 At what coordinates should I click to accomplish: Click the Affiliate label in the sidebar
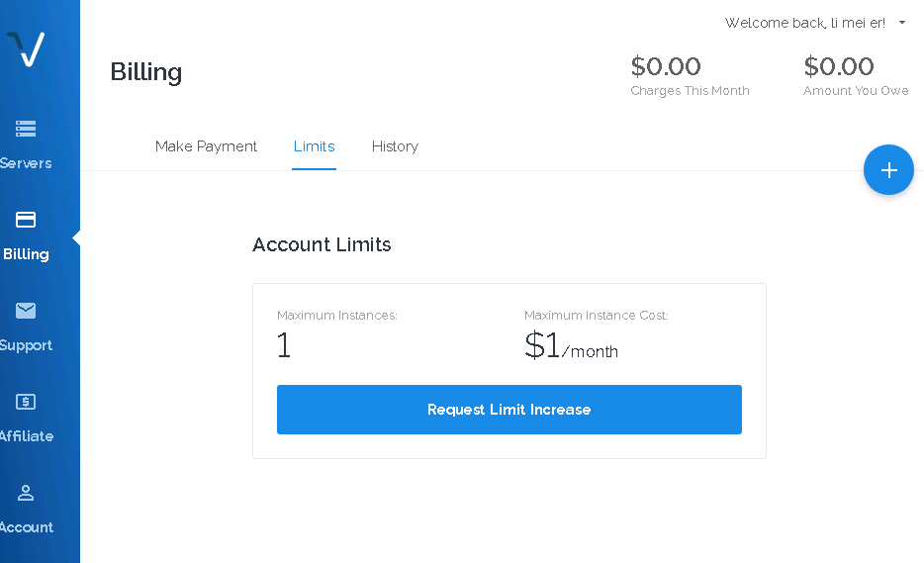coord(27,436)
